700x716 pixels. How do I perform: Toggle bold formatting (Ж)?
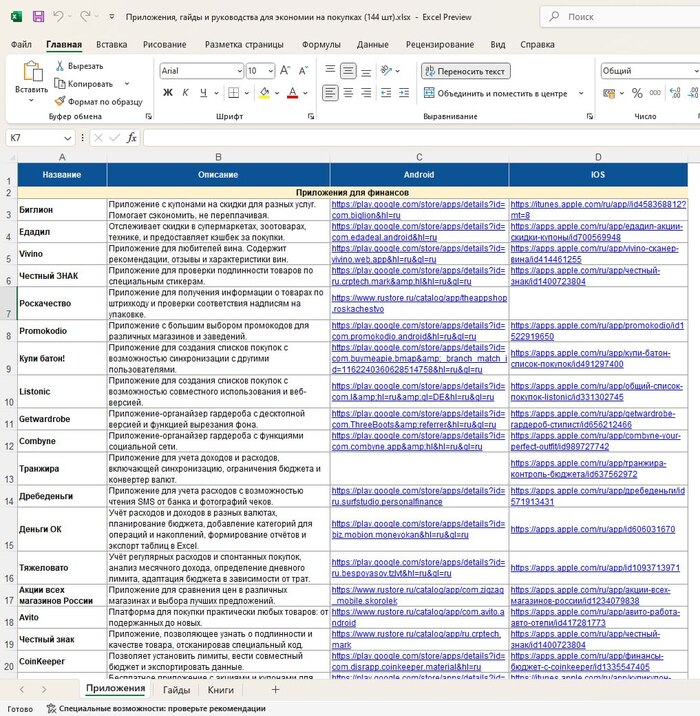(x=168, y=93)
